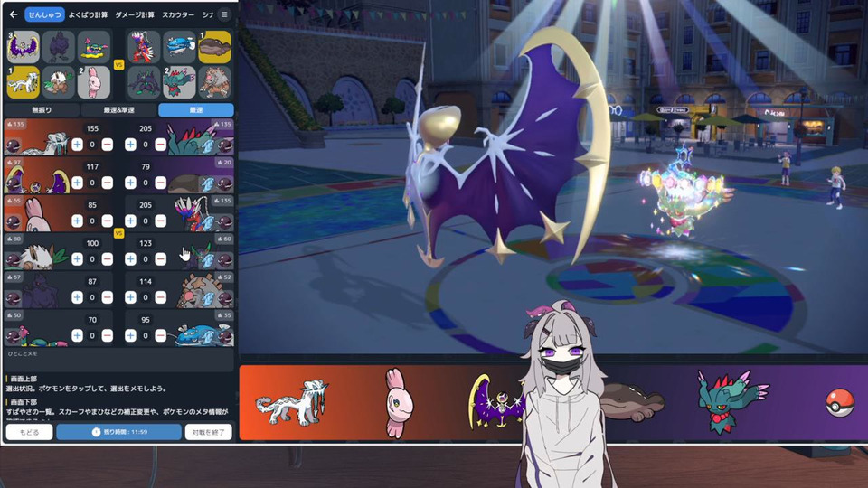Screen dimensions: 868x488
Task: Click the 残り時間 timer button
Action: pos(119,432)
